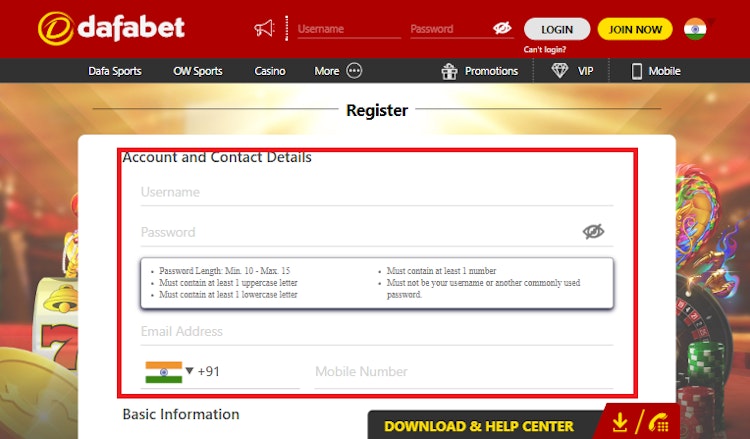The image size is (750, 439).
Task: Open the More menu item
Action: (x=327, y=71)
